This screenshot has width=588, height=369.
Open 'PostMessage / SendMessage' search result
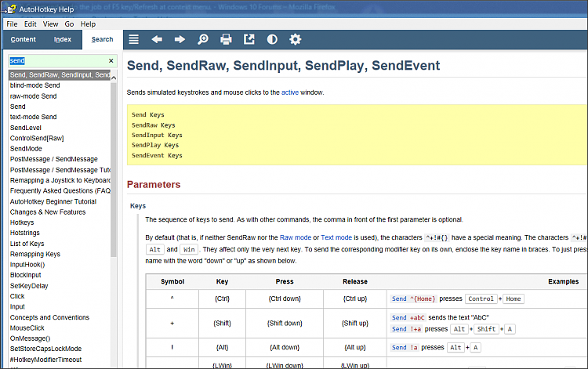click(x=53, y=159)
